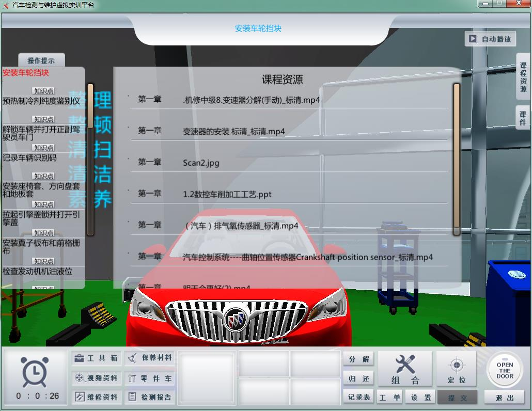532x411 pixels.
Task: Open the 零件车 parts cart
Action: pos(149,378)
